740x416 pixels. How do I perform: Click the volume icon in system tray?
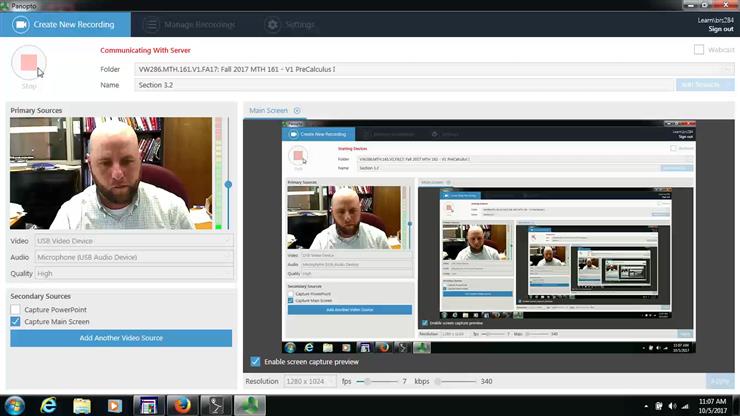pyautogui.click(x=671, y=405)
